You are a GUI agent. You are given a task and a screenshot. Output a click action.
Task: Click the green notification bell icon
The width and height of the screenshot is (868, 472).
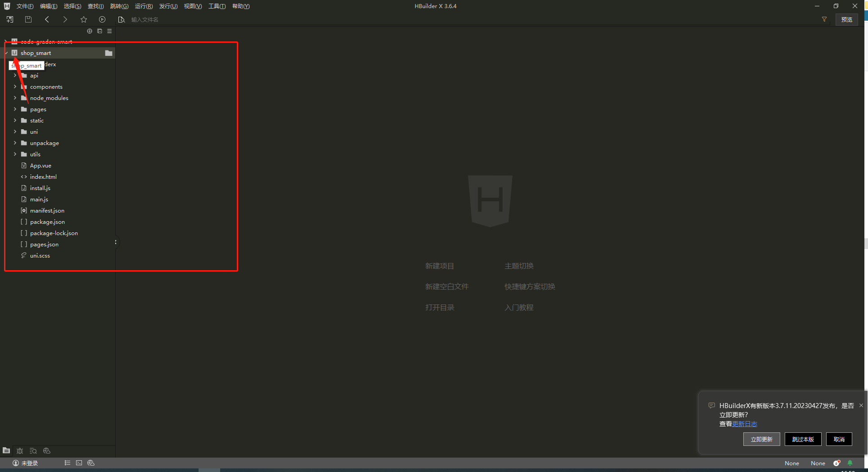(850, 463)
